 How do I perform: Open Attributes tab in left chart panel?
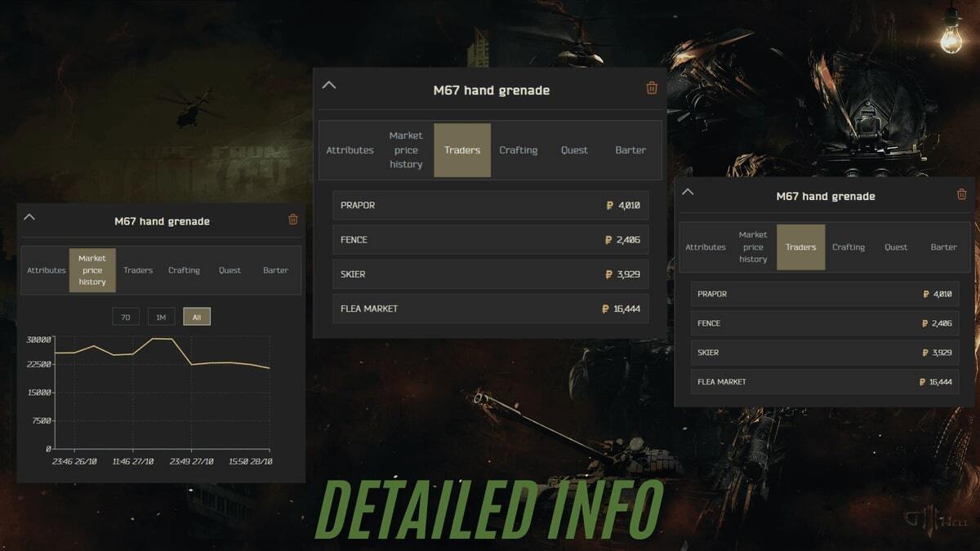[47, 270]
